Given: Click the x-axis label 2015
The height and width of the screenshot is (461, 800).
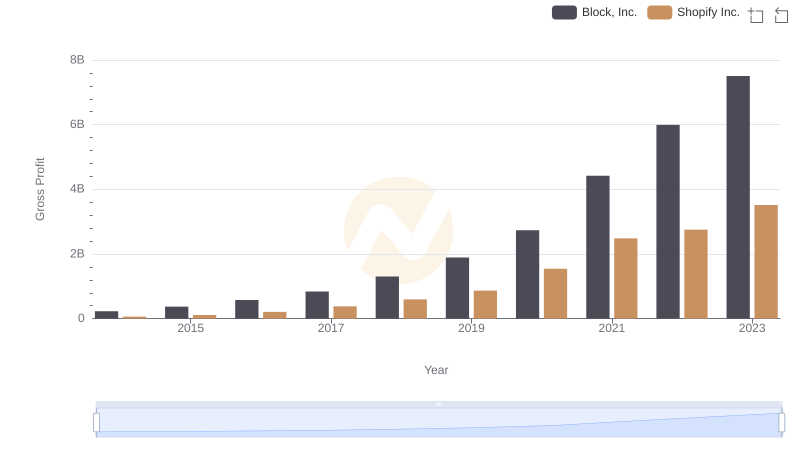Looking at the screenshot, I should (x=190, y=328).
